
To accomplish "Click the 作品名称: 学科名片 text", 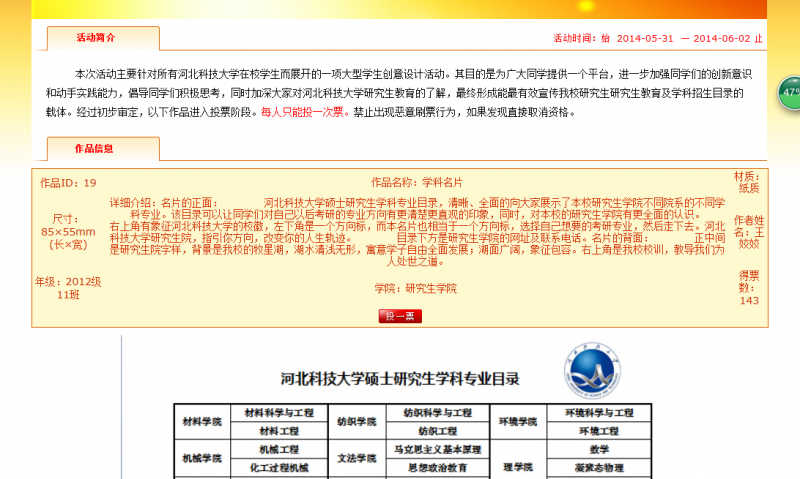I will (417, 183).
